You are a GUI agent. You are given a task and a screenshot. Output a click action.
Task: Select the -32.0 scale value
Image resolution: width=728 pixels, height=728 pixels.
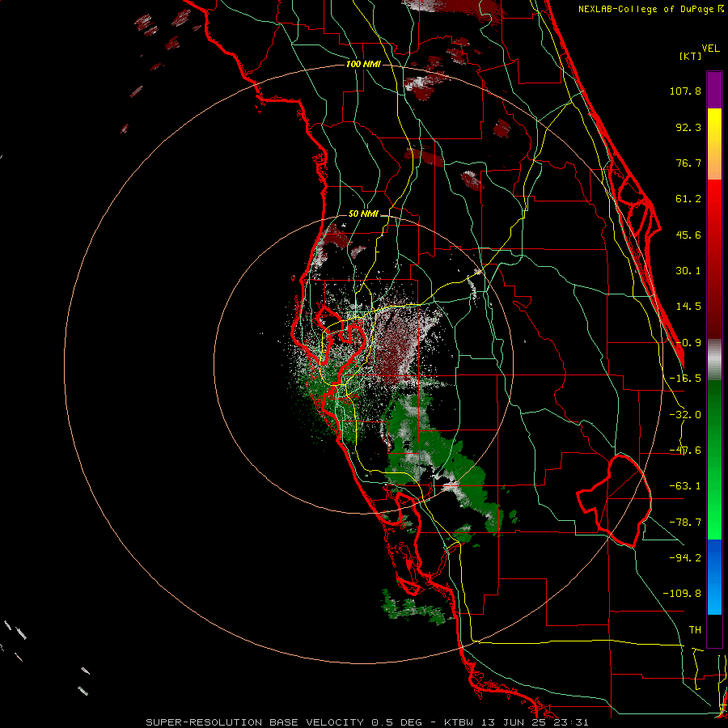pyautogui.click(x=685, y=415)
